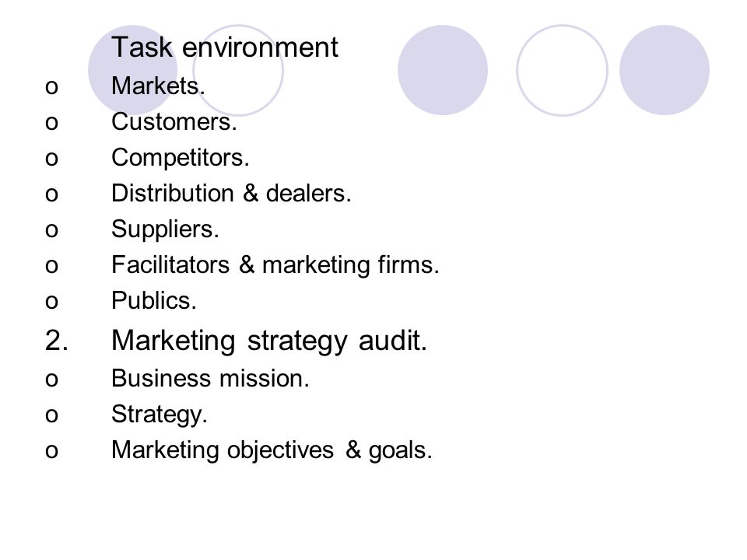Select the 'Business mission.' bullet

click(210, 379)
